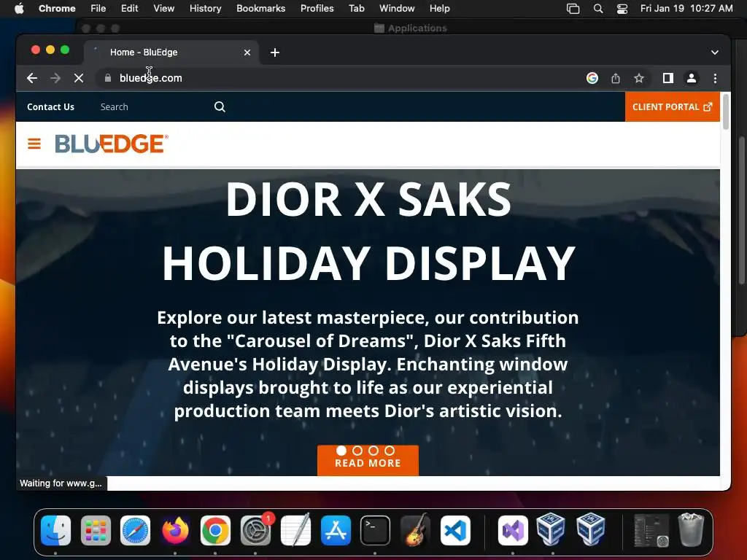Viewport: 747px width, 560px height.
Task: Open the Google icon in the address bar
Action: [x=592, y=78]
